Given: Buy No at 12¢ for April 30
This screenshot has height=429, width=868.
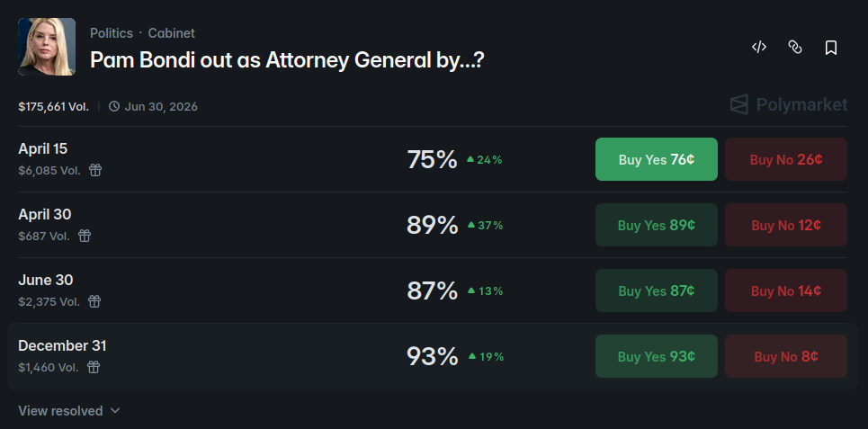Looking at the screenshot, I should click(785, 225).
